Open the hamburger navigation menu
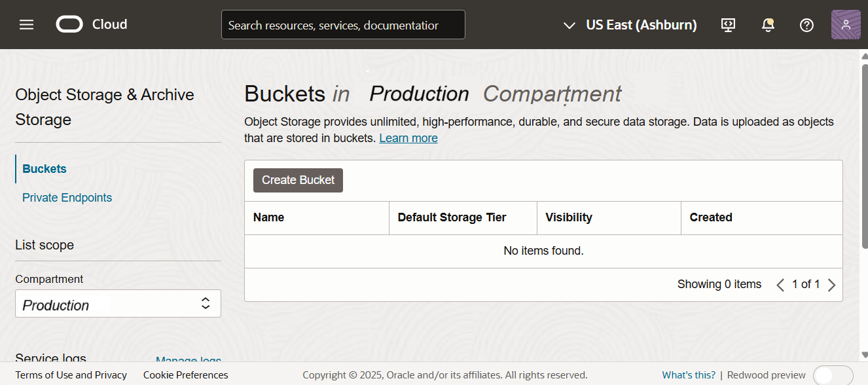Screen dimensions: 868x385 tap(26, 25)
